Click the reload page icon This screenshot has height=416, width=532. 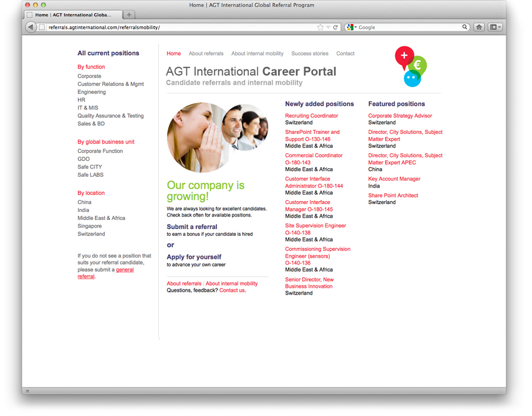(x=335, y=27)
